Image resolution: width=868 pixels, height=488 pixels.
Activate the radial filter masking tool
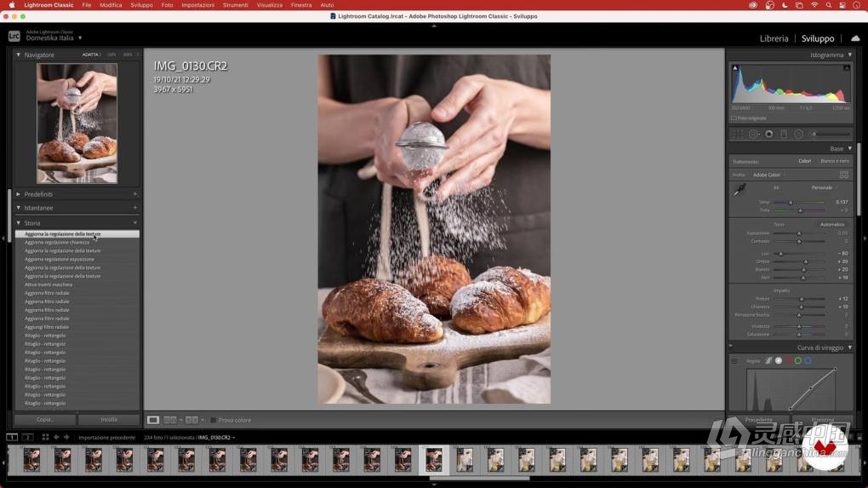pyautogui.click(x=798, y=134)
